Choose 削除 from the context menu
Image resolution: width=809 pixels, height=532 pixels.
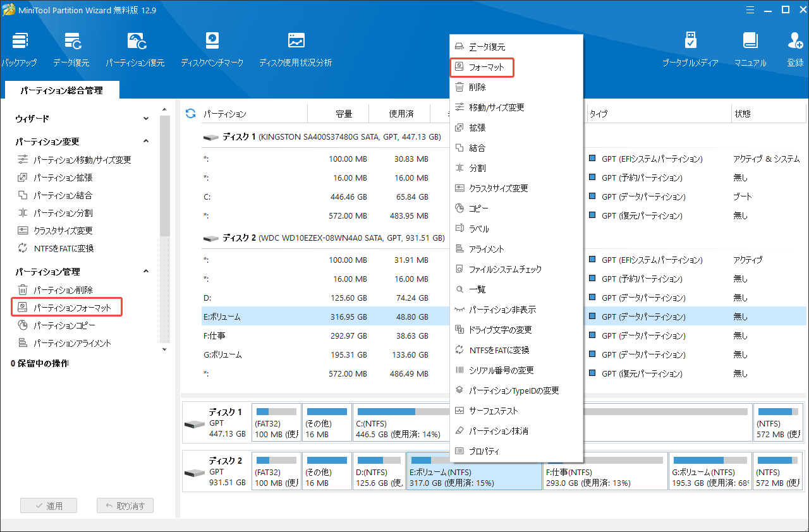click(x=516, y=87)
